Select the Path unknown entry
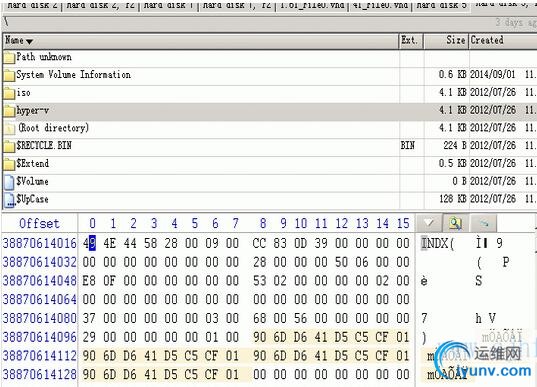This screenshot has height=387, width=537. pyautogui.click(x=44, y=57)
